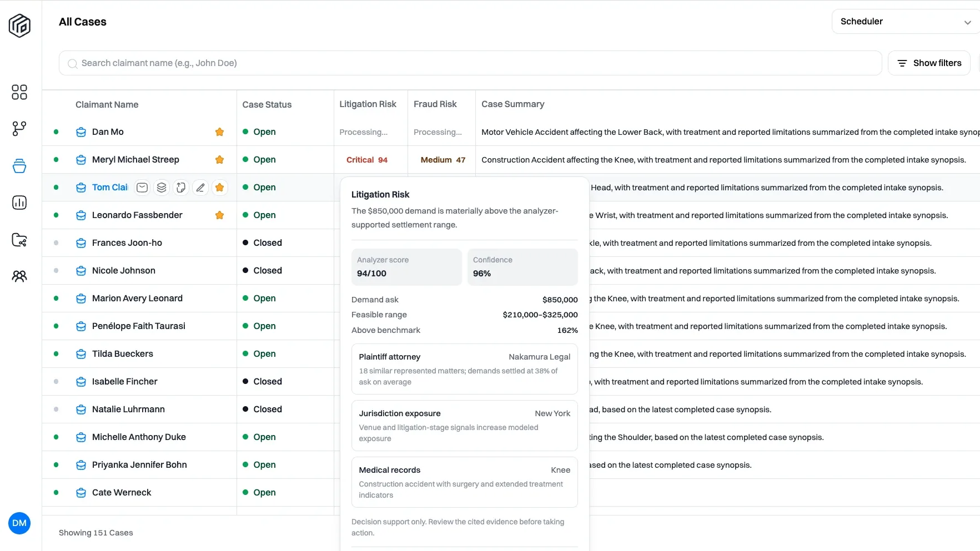Click the pencil edit icon on Tom row
Screen dimensions: 980x551
pyautogui.click(x=200, y=188)
